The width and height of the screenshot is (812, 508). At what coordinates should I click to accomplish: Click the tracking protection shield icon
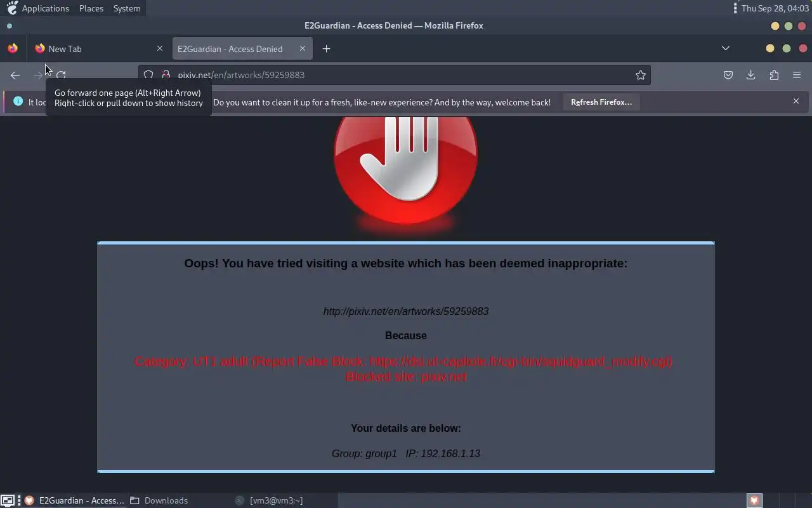148,75
